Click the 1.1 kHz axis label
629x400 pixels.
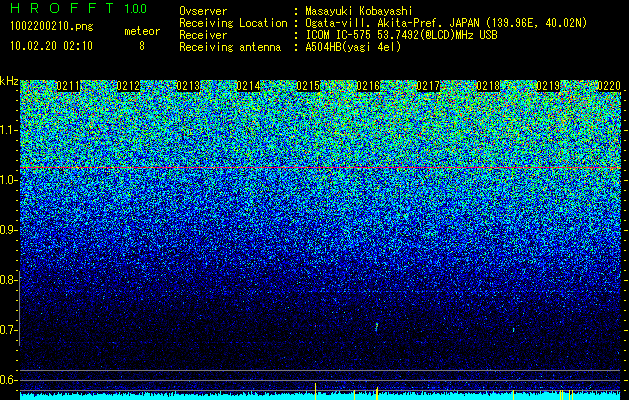tap(7, 130)
